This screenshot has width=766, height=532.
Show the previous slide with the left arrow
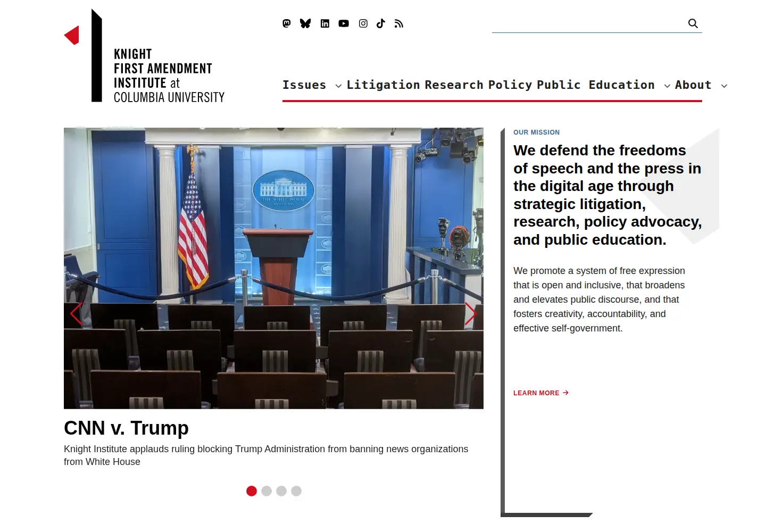pos(77,314)
